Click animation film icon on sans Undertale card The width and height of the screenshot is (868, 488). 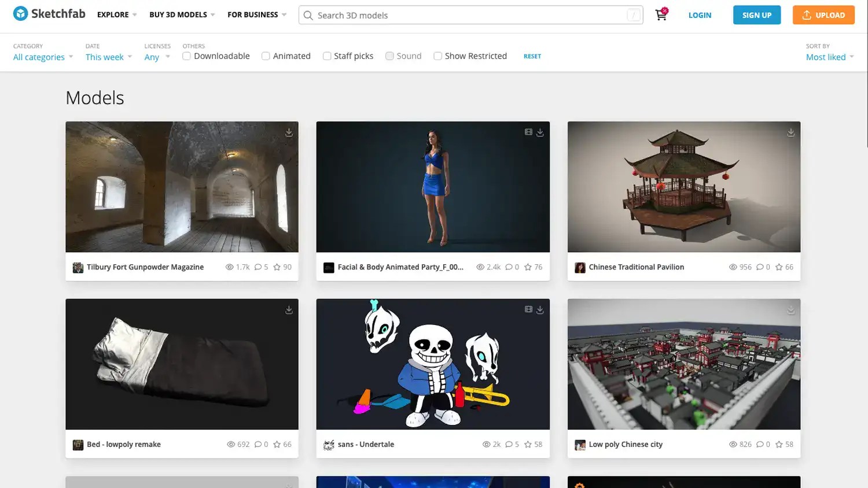[528, 309]
